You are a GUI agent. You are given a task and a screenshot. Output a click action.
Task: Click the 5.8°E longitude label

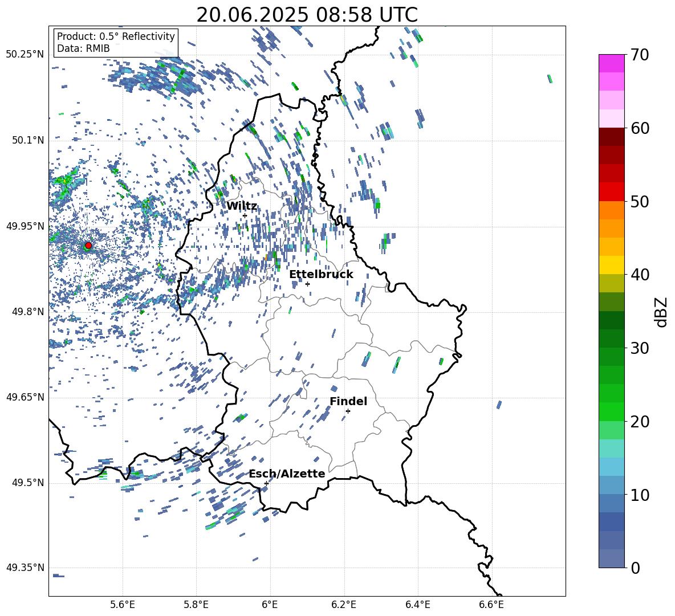pos(196,605)
